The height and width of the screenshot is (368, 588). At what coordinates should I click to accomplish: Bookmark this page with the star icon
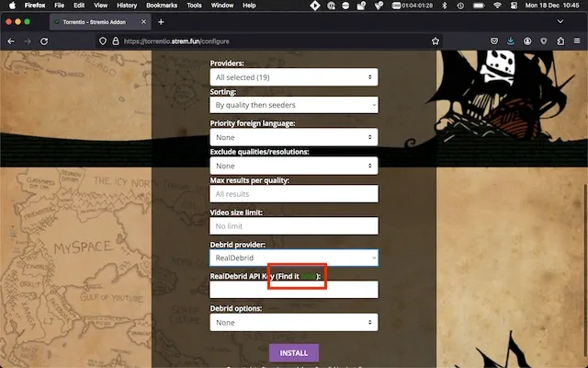pos(435,41)
